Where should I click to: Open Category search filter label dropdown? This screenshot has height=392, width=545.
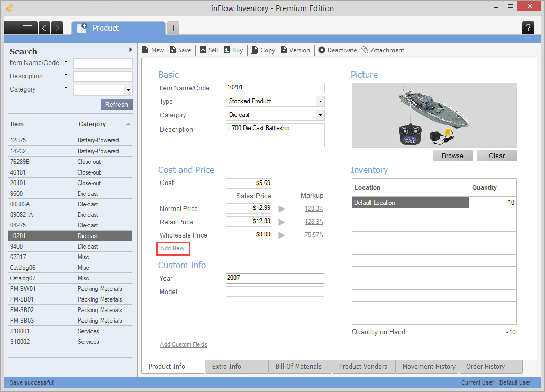point(66,88)
